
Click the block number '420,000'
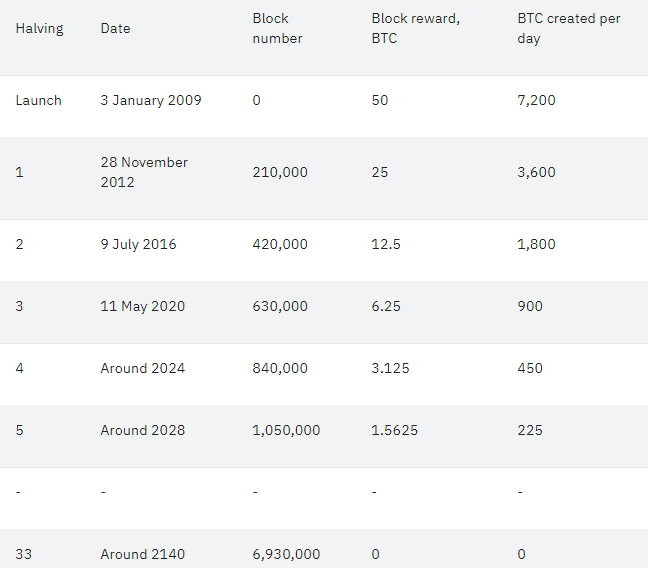[280, 244]
